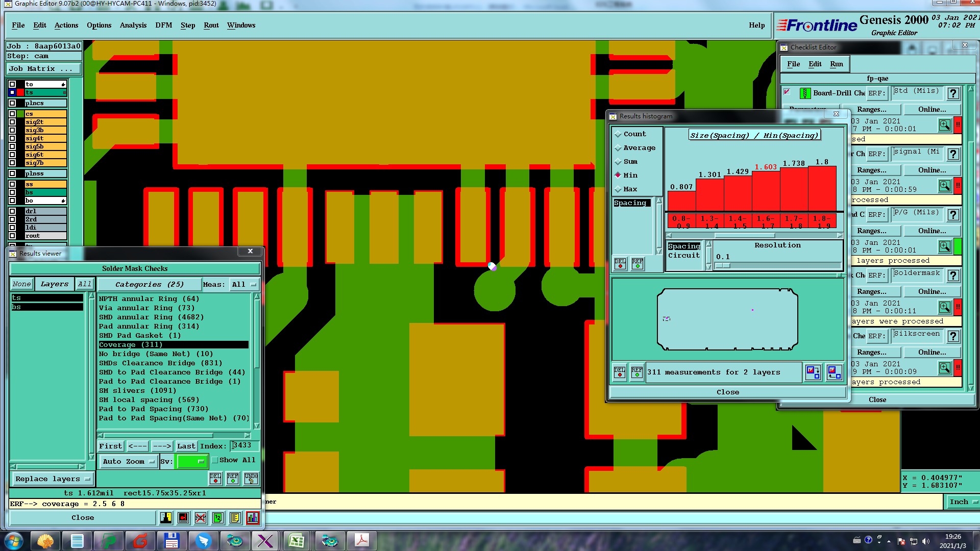Viewport: 980px width, 551px height.
Task: Open the results histogram chart icon
Action: click(x=252, y=518)
